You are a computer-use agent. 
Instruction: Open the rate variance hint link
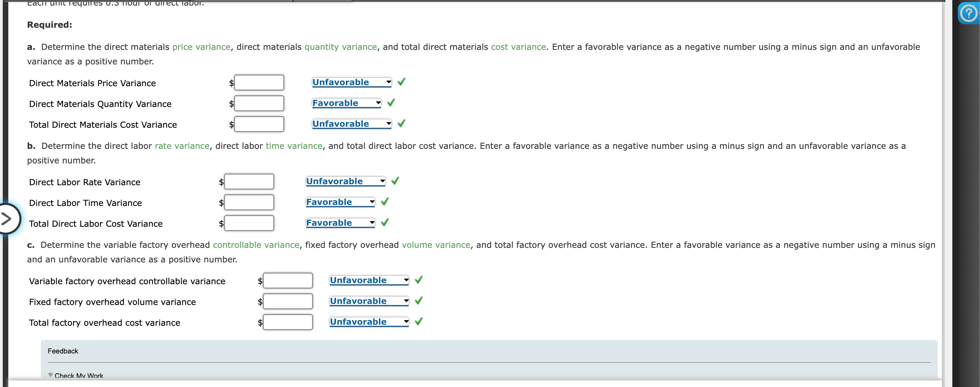point(182,146)
